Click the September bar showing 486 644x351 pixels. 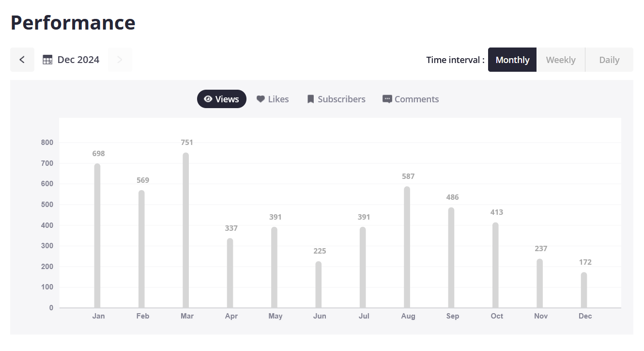coord(451,257)
